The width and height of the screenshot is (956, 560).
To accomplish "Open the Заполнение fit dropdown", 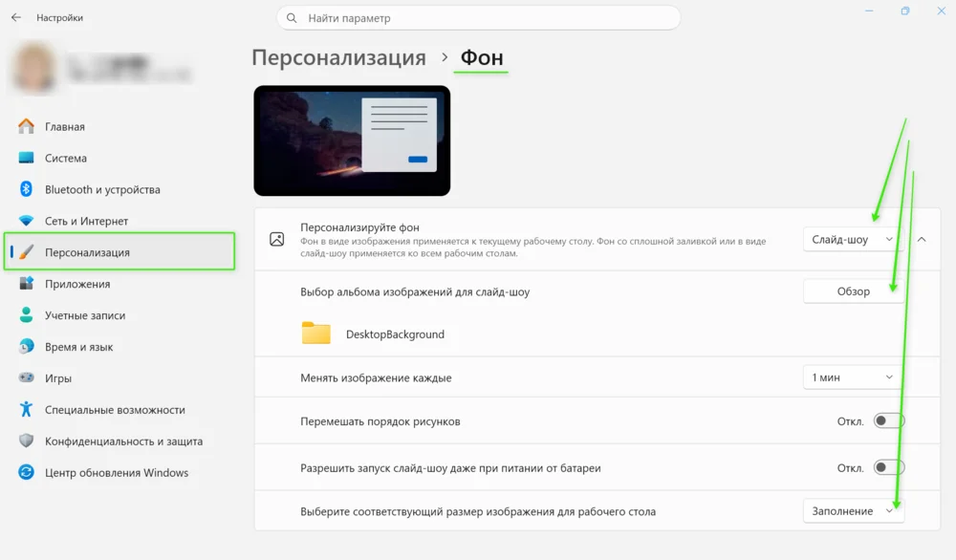I will (853, 511).
